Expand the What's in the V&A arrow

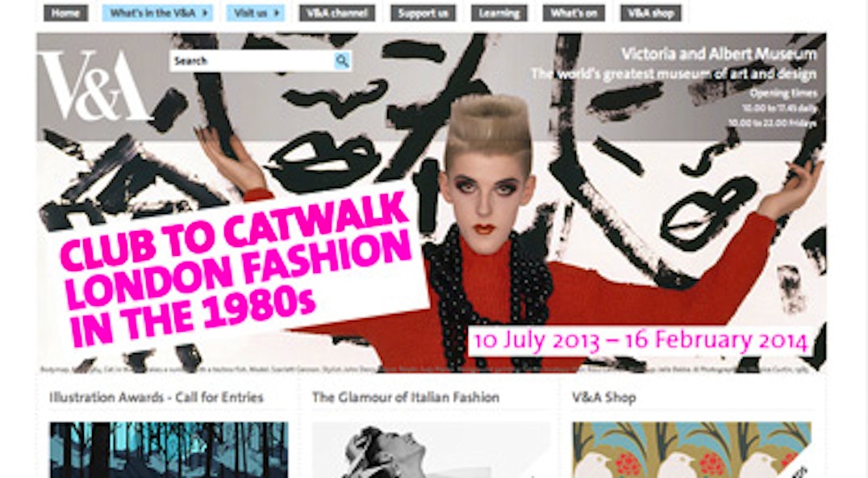[x=205, y=13]
